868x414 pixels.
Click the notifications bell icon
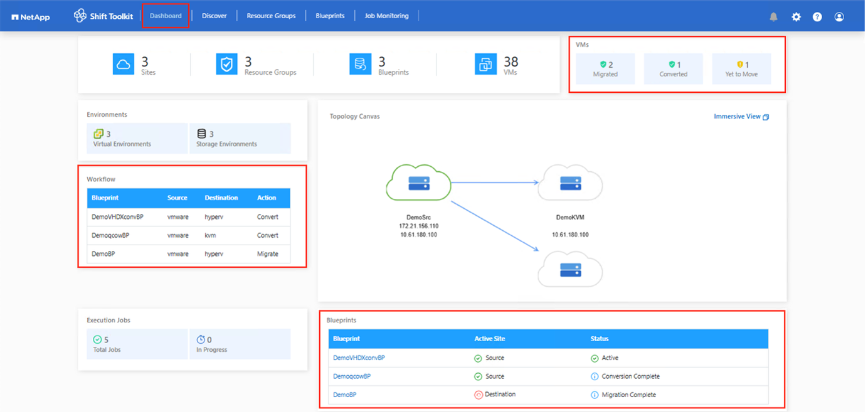tap(773, 17)
